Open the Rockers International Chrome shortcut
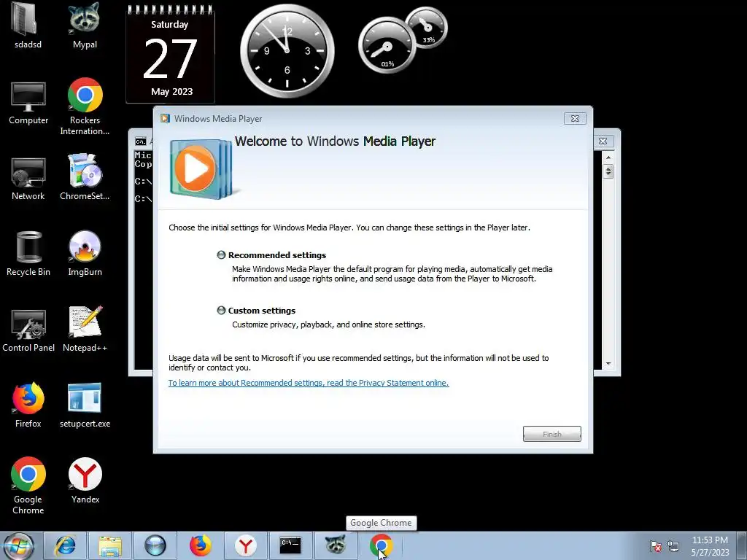This screenshot has height=560, width=747. pos(85,107)
